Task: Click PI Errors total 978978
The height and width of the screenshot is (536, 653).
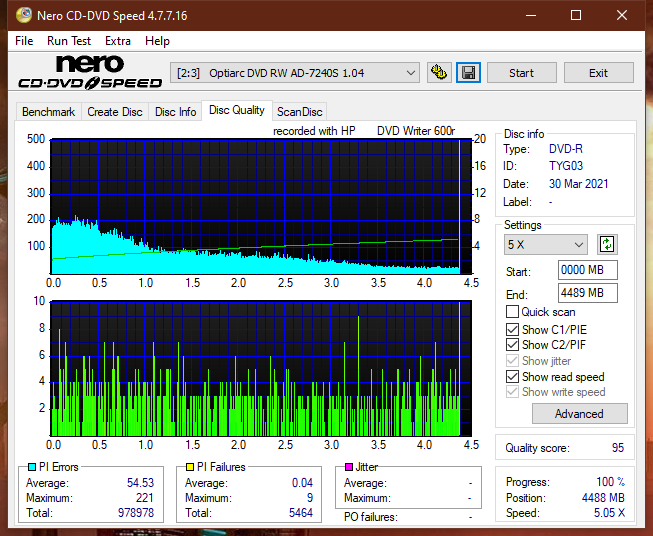Action: 136,513
